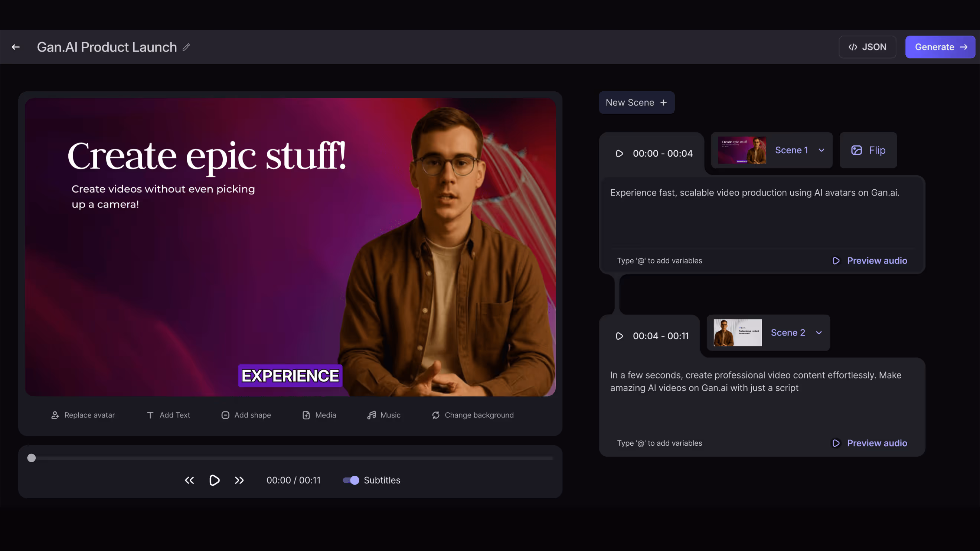Select the EXPERIENCE caption on canvas
The width and height of the screenshot is (980, 551).
coord(290,376)
